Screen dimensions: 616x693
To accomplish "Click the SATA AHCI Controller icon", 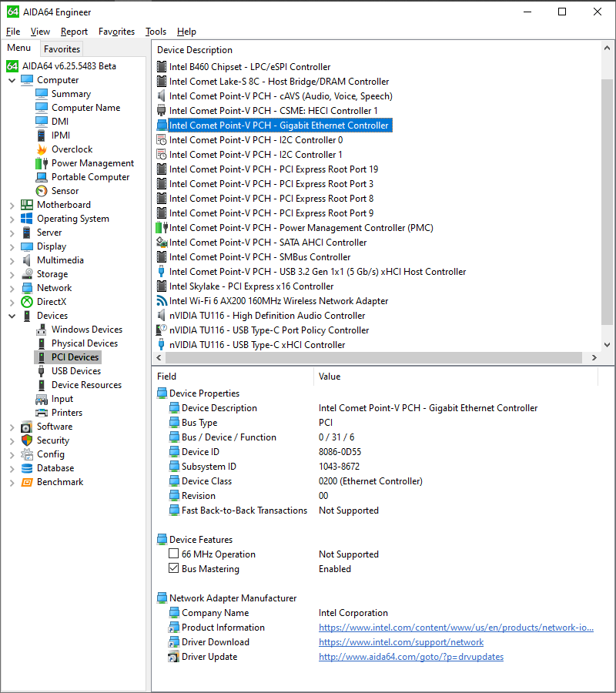I will pos(162,243).
